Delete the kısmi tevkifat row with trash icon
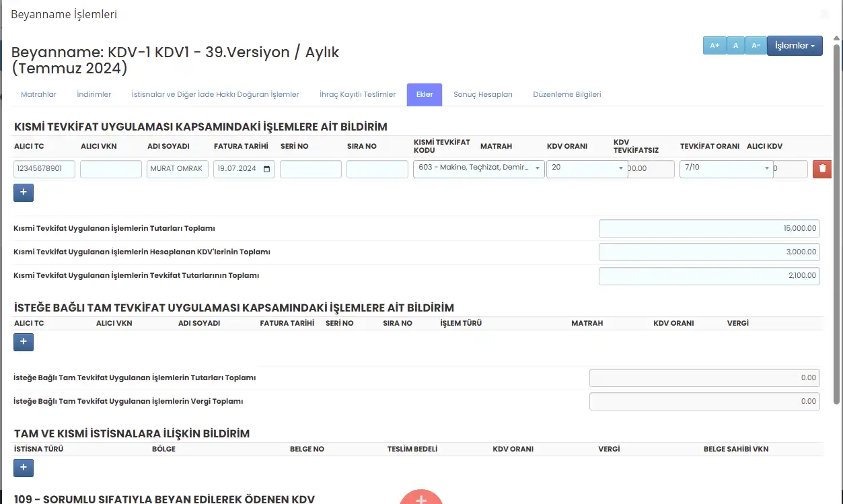843x504 pixels. [x=821, y=169]
